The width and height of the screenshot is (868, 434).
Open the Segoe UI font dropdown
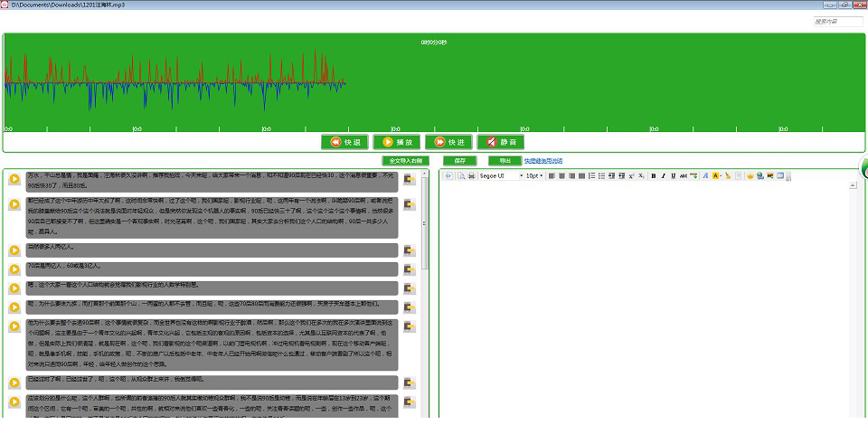click(x=519, y=175)
